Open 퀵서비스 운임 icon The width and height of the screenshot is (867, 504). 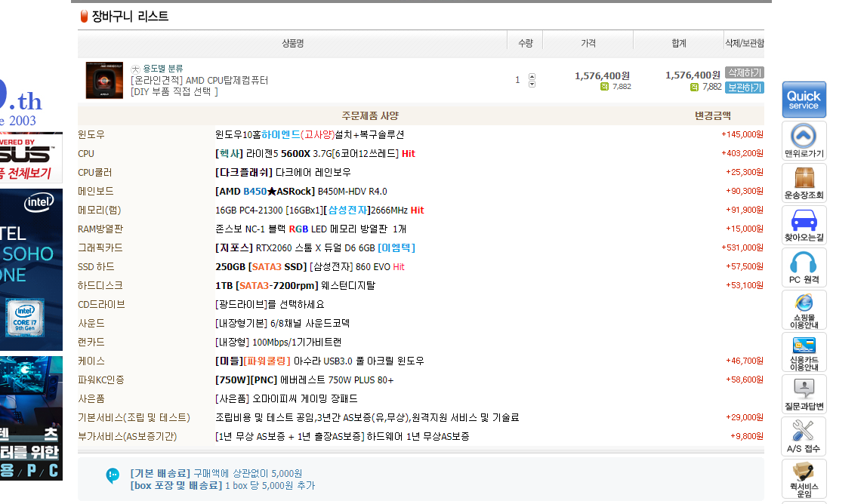coord(804,478)
